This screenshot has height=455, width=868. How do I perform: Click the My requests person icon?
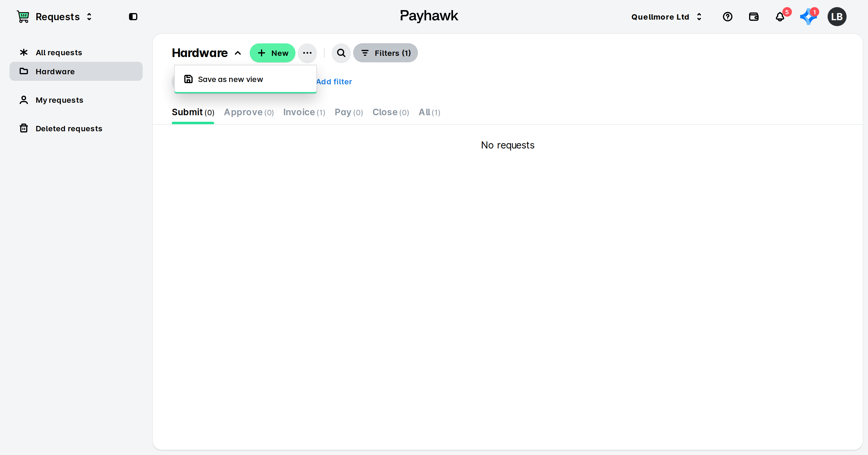point(23,100)
